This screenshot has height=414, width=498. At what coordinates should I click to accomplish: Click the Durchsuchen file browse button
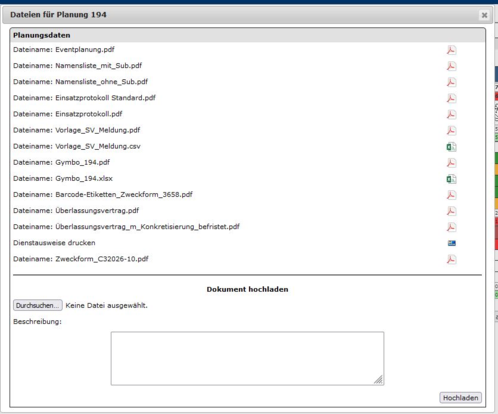[x=38, y=305]
